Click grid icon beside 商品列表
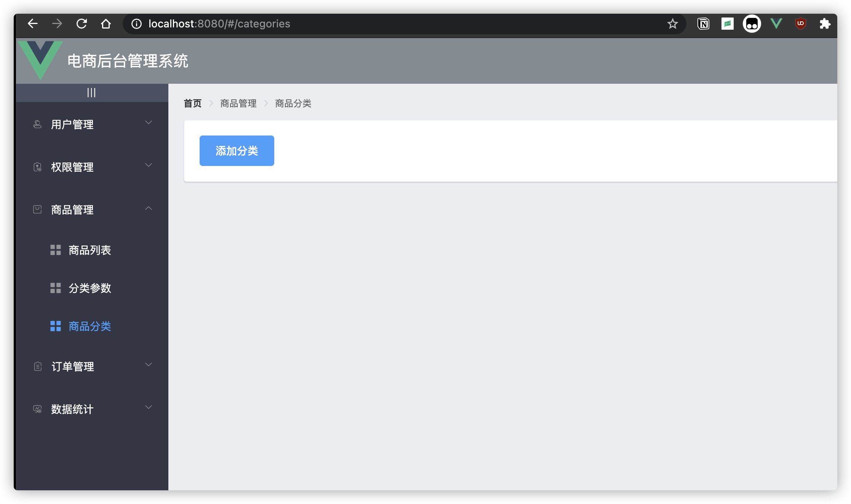The height and width of the screenshot is (504, 851). 56,250
